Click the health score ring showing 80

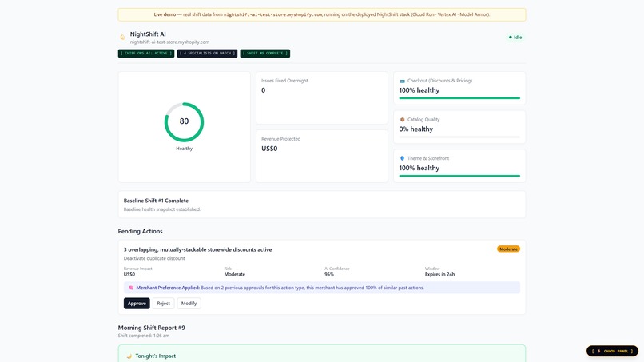pos(184,122)
